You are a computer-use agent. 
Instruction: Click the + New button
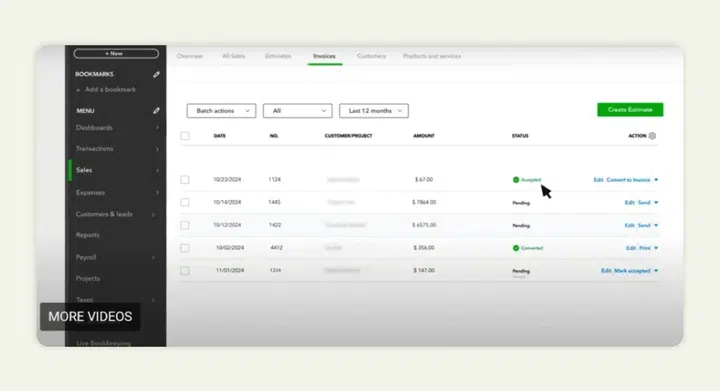click(116, 54)
